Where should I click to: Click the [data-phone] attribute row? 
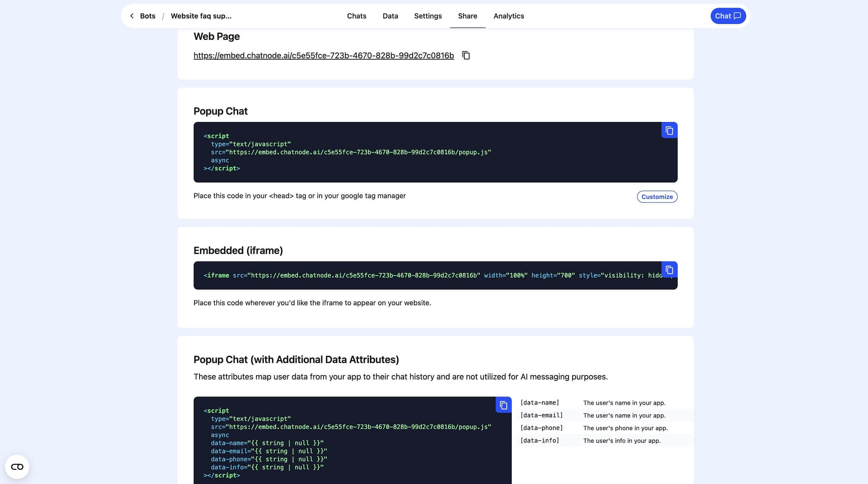605,428
